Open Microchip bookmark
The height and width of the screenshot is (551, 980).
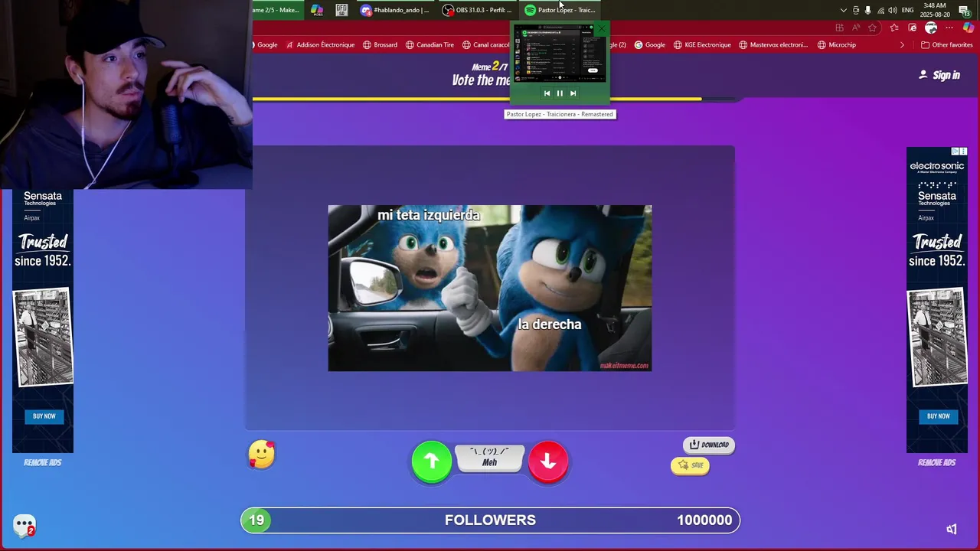pyautogui.click(x=836, y=44)
